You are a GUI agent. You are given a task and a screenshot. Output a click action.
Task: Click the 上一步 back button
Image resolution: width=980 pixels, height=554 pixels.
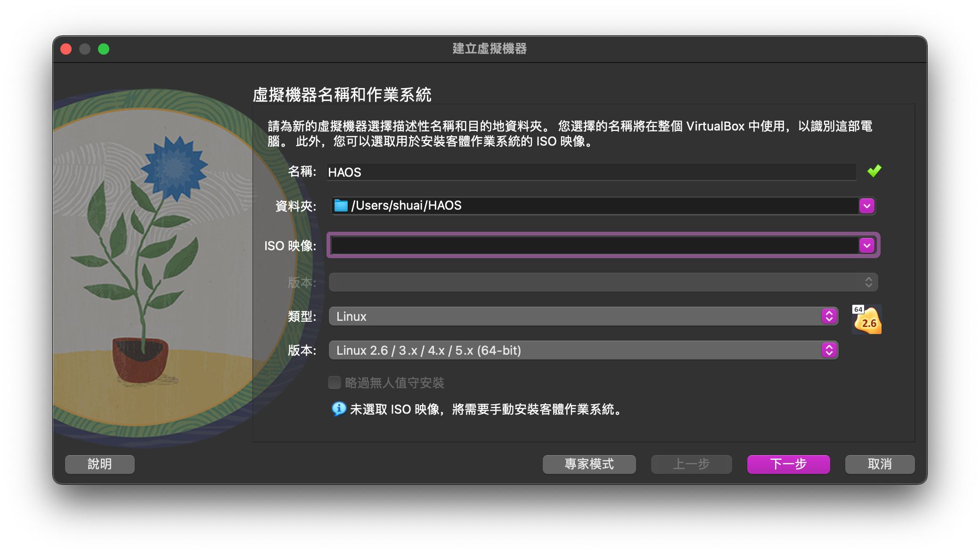[691, 464]
